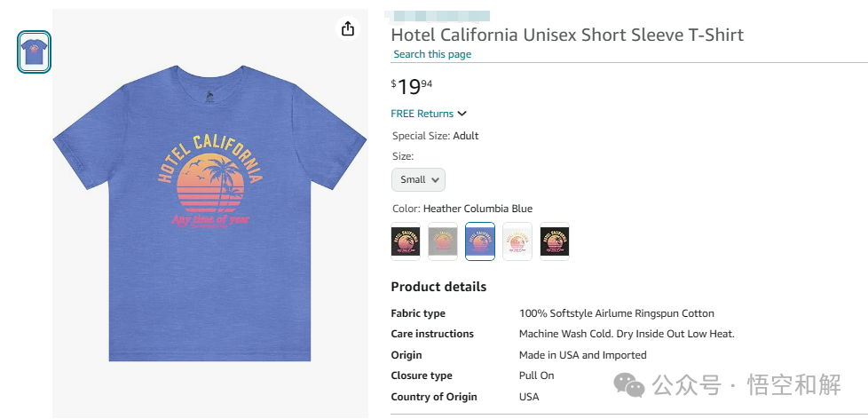Click the share icon above the shirt

(348, 29)
